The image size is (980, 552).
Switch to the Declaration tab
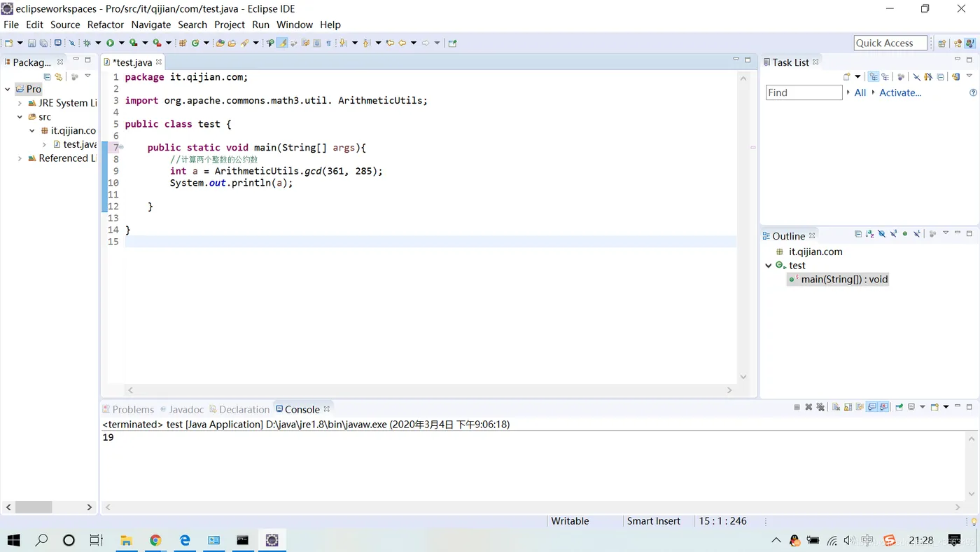pyautogui.click(x=239, y=409)
